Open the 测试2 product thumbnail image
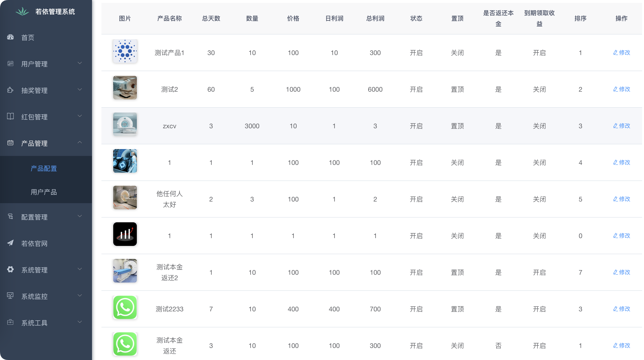This screenshot has width=644, height=360. (x=125, y=88)
